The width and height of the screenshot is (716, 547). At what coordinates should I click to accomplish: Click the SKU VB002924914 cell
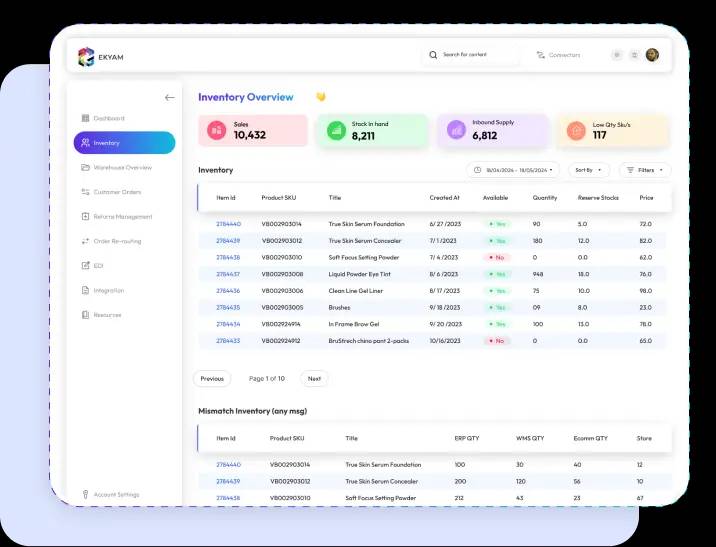click(281, 324)
